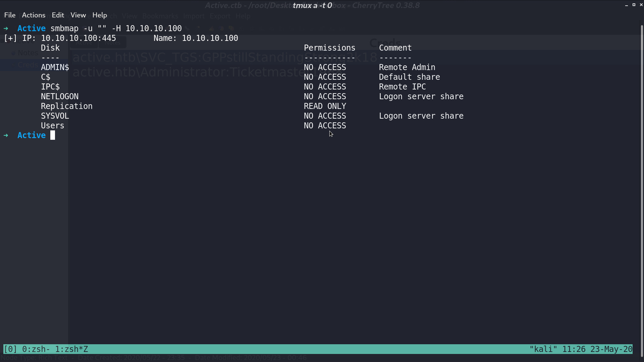Screen dimensions: 644x362
Task: Open the Help menu
Action: click(100, 15)
